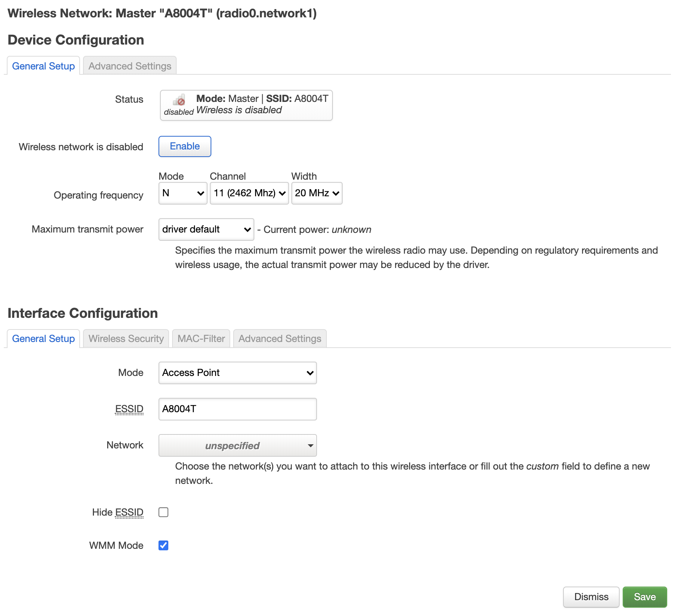Switch to the MAC-Filter tab
Screen dimensions: 674x616
tap(201, 339)
